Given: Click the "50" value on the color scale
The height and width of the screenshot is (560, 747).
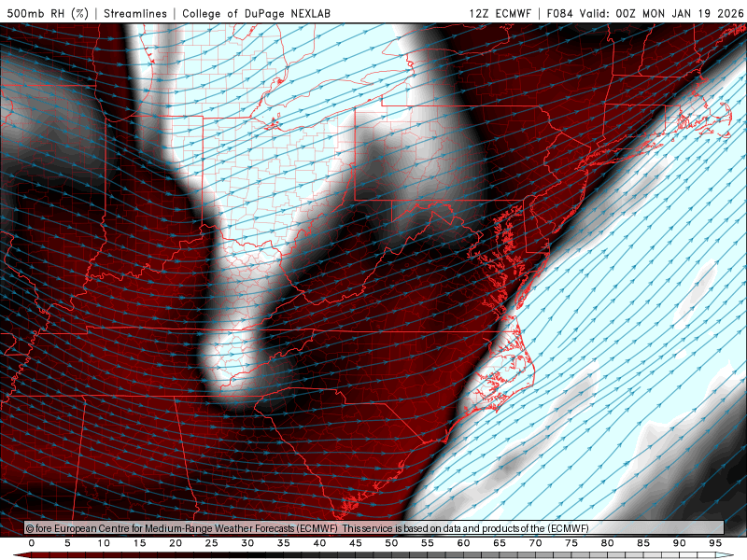Looking at the screenshot, I should click(391, 543).
